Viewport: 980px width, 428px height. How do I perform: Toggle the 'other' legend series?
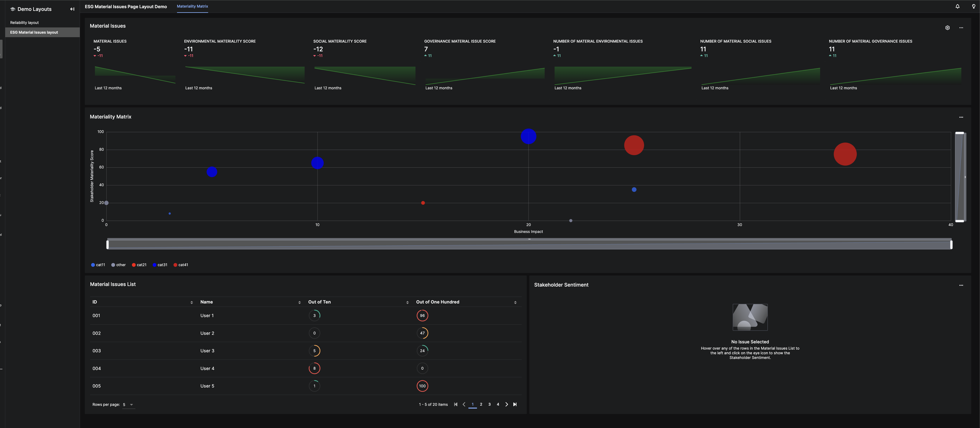pyautogui.click(x=118, y=265)
